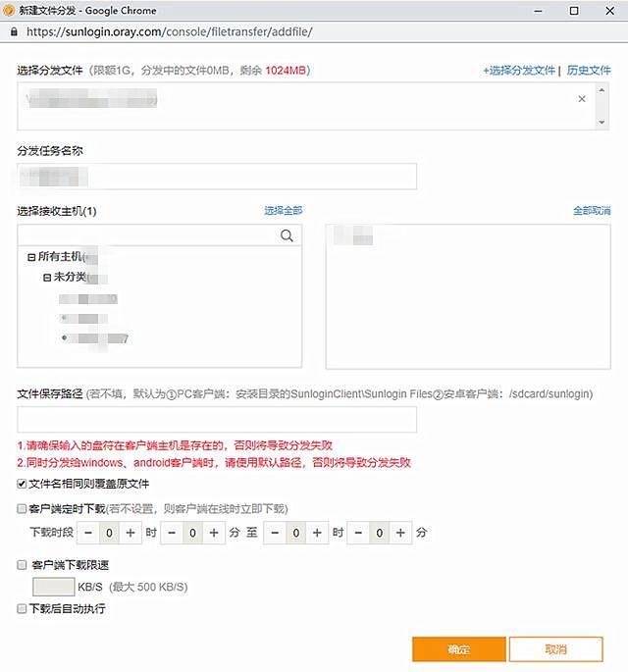This screenshot has width=628, height=672.
Task: Decrease end hour with minus button
Action: click(x=275, y=533)
